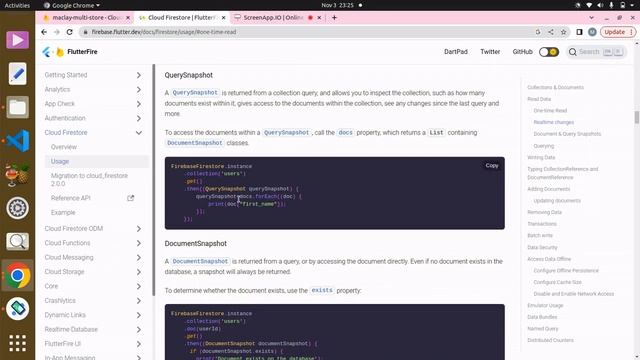This screenshot has width=640, height=360.
Task: Jump to Data Security section
Action: coord(542,247)
